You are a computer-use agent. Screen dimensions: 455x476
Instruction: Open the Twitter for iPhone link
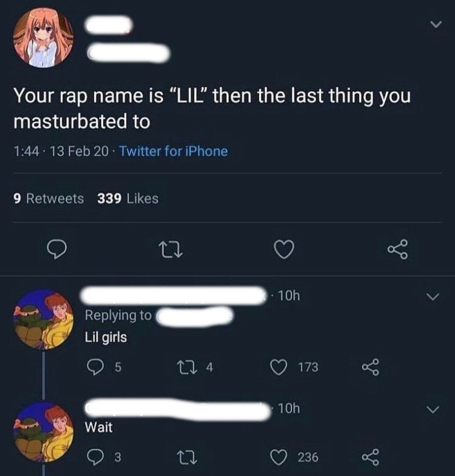point(173,151)
